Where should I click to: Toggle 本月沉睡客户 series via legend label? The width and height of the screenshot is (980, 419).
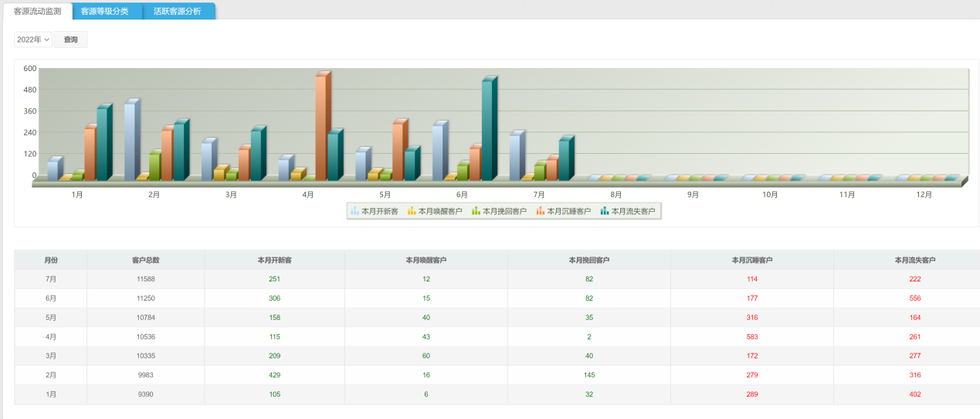pos(568,211)
